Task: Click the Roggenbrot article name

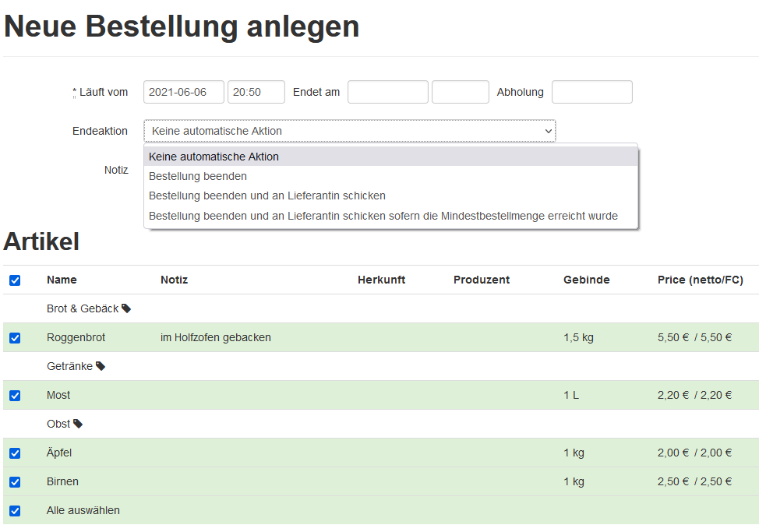Action: point(76,337)
